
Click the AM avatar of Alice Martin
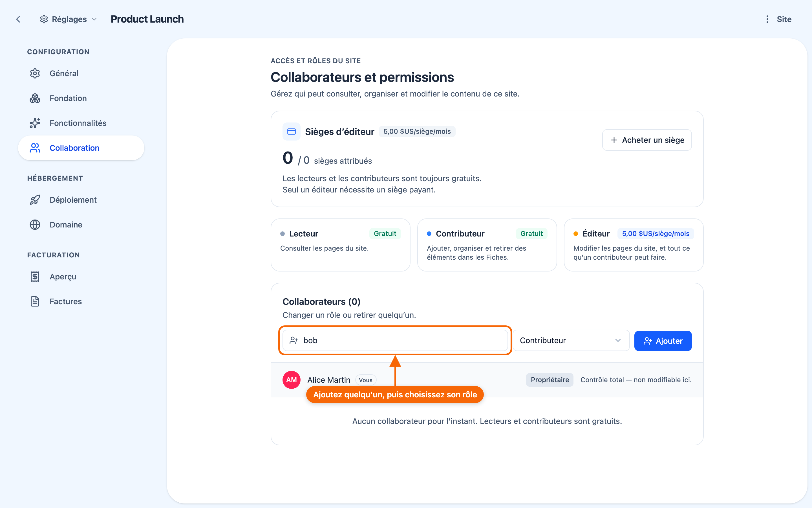[291, 380]
